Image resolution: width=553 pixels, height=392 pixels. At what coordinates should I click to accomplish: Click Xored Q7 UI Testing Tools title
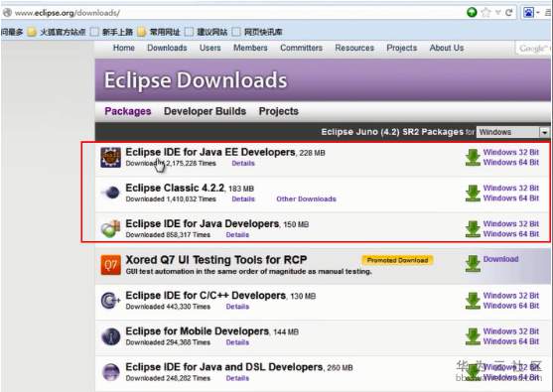[216, 260]
